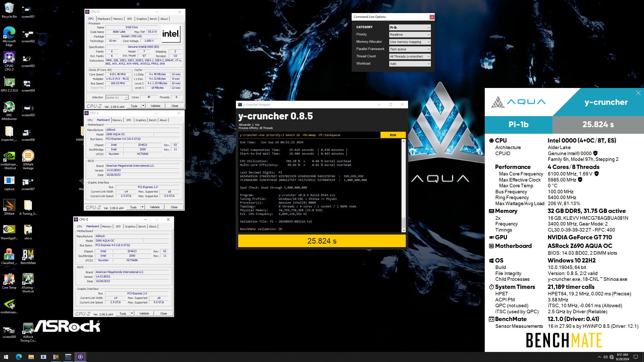Image resolution: width=644 pixels, height=362 pixels.
Task: Show hidden system tray icons
Action: (x=599, y=357)
